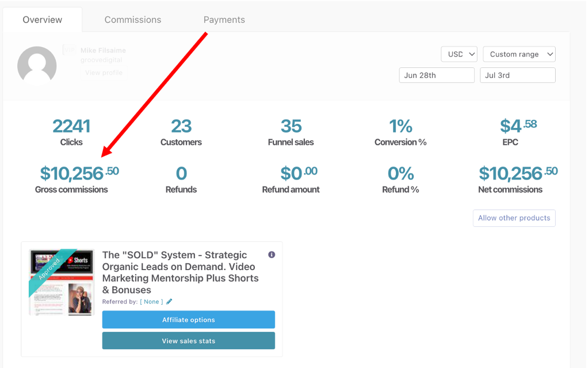Image resolution: width=588 pixels, height=368 pixels.
Task: Click the pencil icon beside Referred by
Action: click(169, 301)
